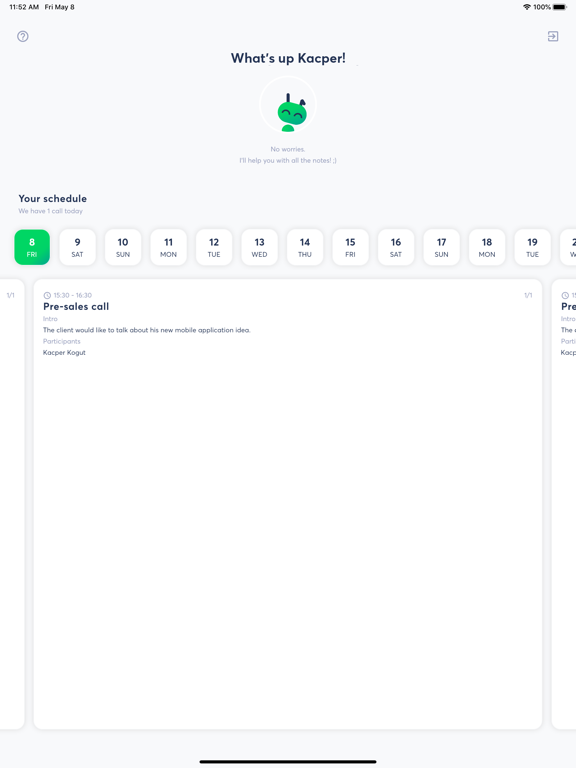
Task: Click the Intro label in call card
Action: [x=50, y=319]
